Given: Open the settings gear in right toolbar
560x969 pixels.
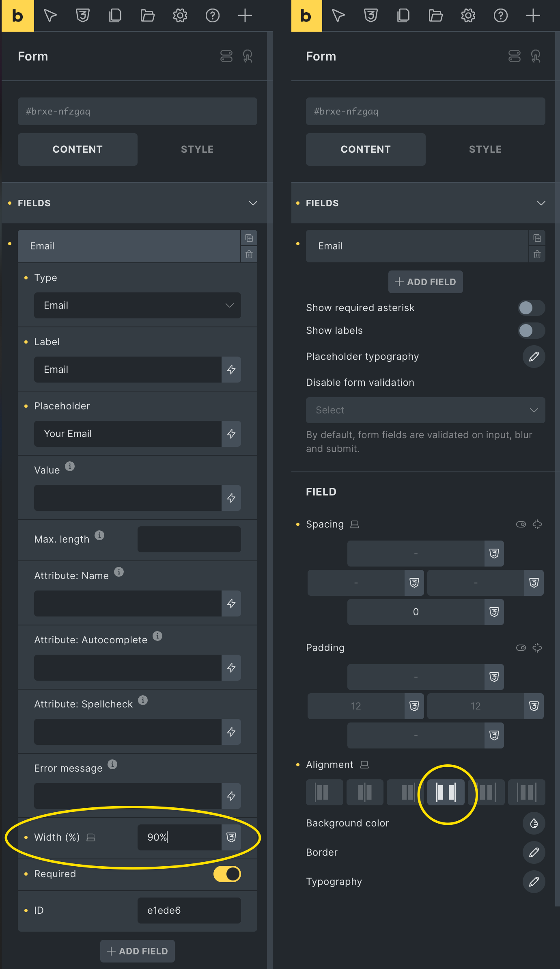Looking at the screenshot, I should [x=468, y=16].
